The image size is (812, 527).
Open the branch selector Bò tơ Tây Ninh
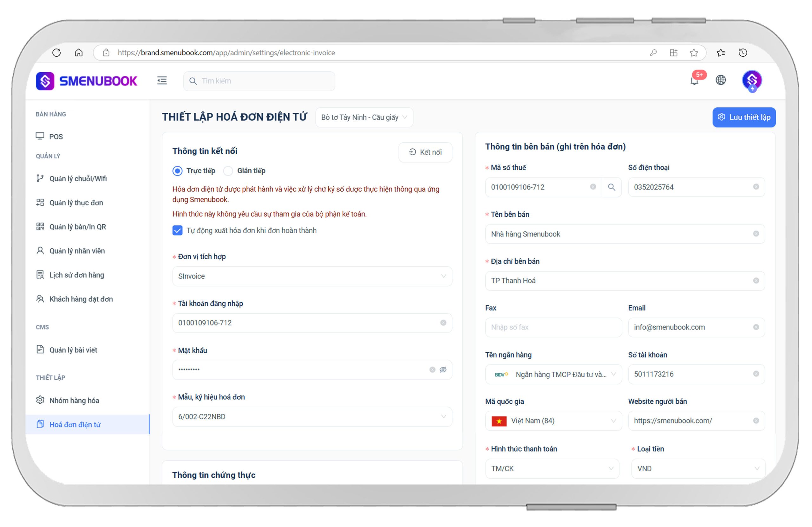pyautogui.click(x=364, y=118)
